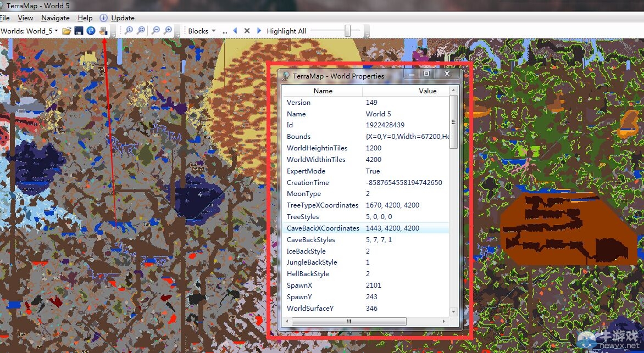The height and width of the screenshot is (353, 644).
Task: Click the zoom out magnifier icon
Action: coord(156,30)
